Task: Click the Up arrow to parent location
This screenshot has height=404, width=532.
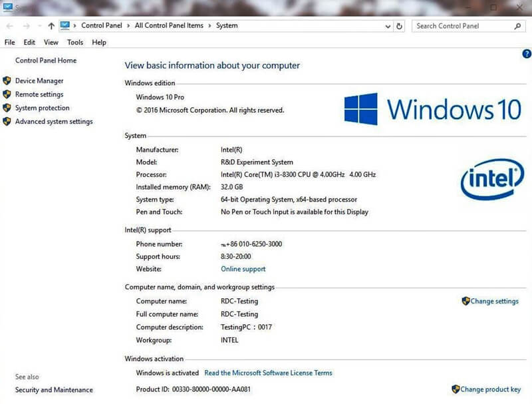Action: [51, 26]
